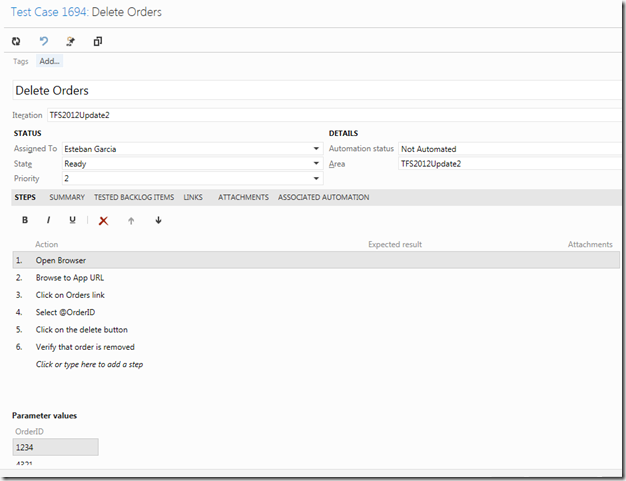Click 'Click or type here to add a step'
626x481 pixels.
click(89, 364)
